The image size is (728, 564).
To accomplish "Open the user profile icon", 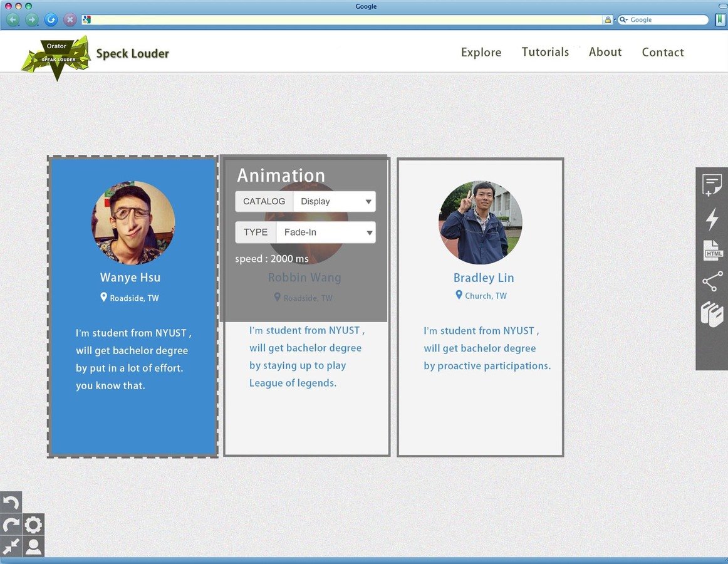I will [33, 546].
